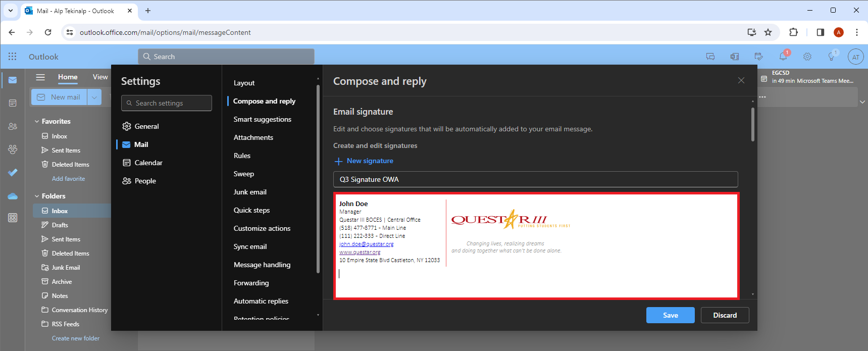Expand New mail dropdown arrow

pyautogui.click(x=94, y=97)
